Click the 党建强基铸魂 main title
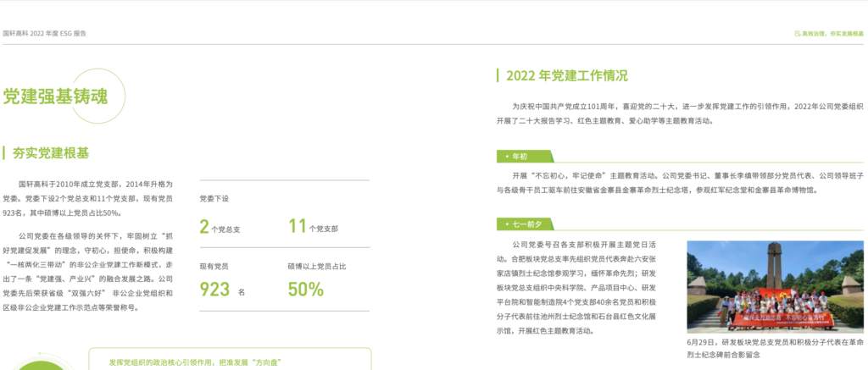The height and width of the screenshot is (370, 868). (x=55, y=97)
